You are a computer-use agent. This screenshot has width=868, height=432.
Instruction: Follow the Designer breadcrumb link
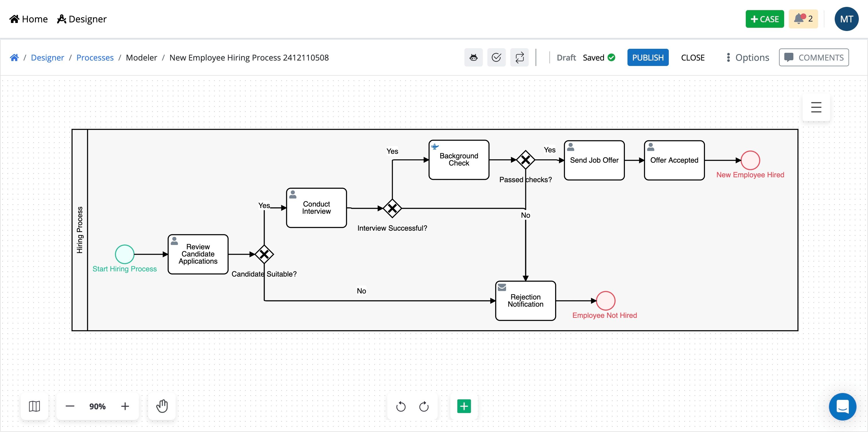(x=47, y=58)
